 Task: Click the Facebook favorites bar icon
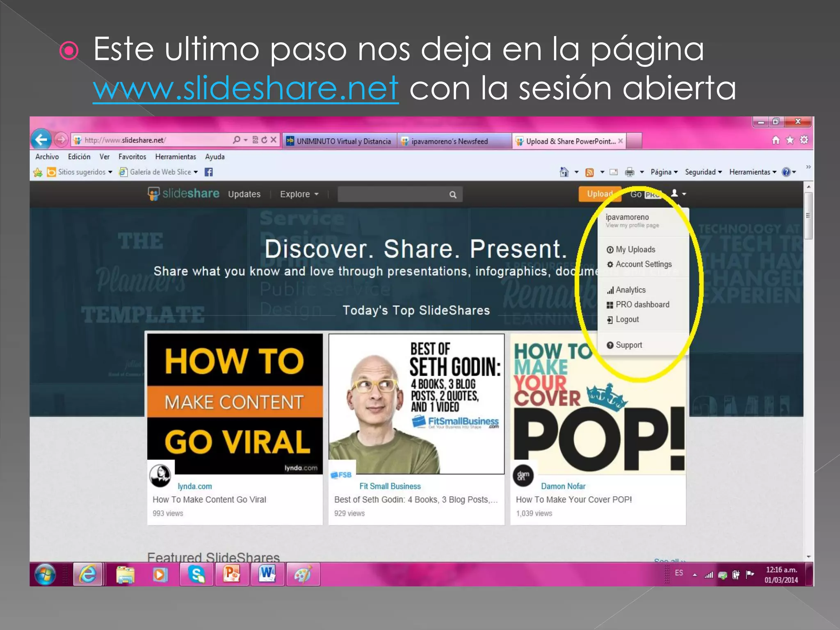209,172
